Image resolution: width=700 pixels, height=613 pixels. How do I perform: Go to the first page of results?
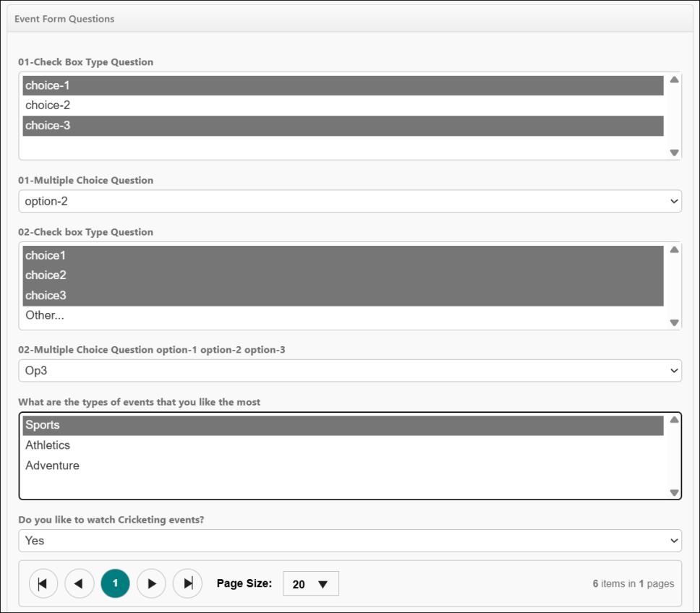(x=43, y=583)
